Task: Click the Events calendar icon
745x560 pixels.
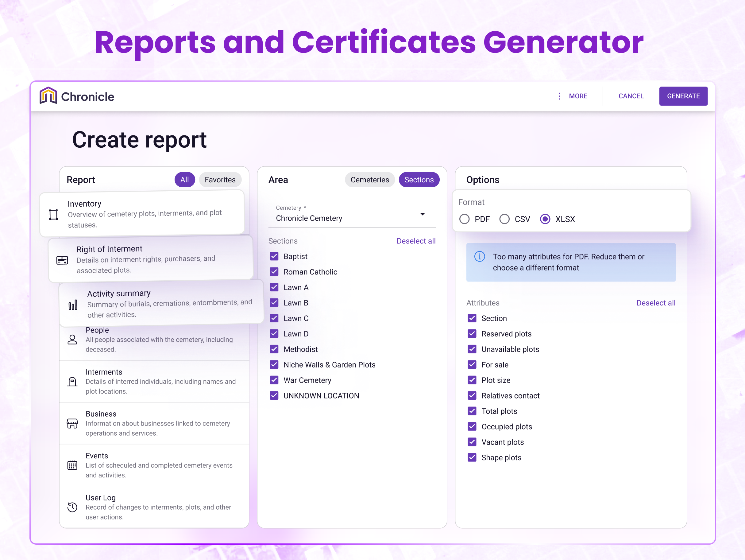Action: [x=72, y=465]
